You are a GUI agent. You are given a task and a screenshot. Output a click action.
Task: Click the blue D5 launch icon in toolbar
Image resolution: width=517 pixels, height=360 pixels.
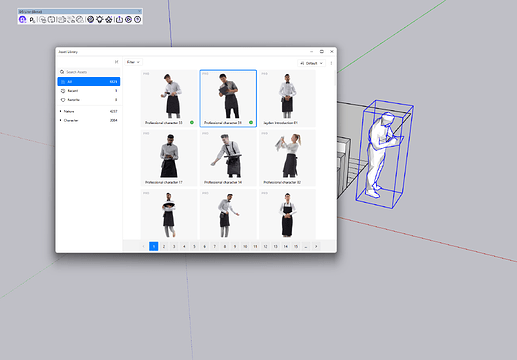[22, 20]
